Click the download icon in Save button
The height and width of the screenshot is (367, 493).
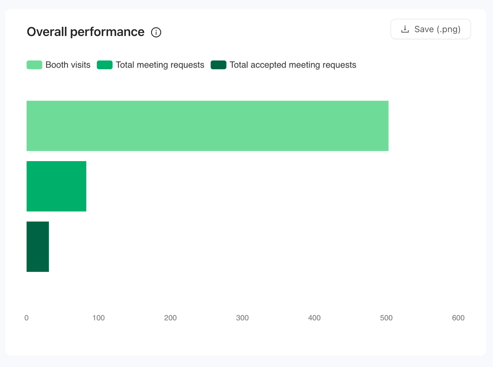click(x=405, y=29)
